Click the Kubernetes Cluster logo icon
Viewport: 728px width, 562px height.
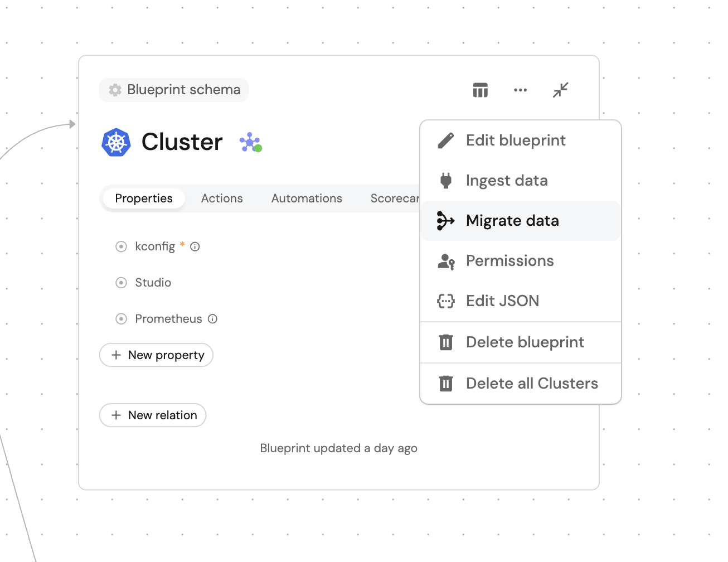116,142
